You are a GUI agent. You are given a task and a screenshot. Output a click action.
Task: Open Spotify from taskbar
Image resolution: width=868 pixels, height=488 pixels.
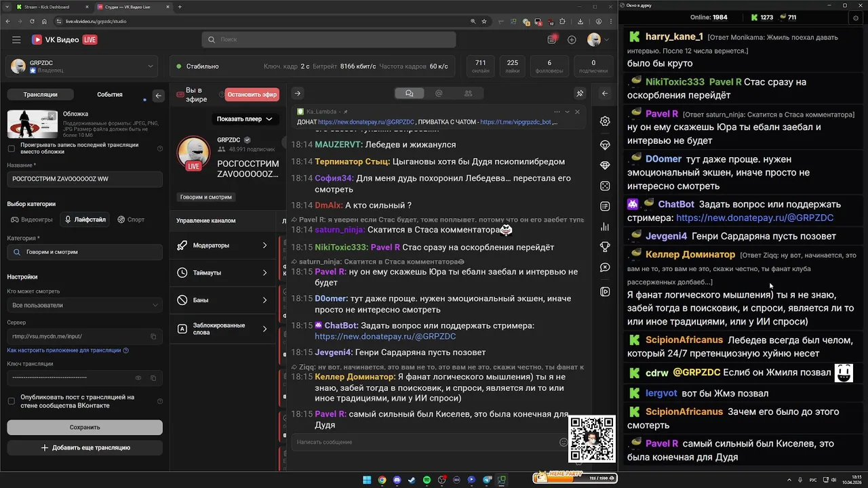[427, 480]
